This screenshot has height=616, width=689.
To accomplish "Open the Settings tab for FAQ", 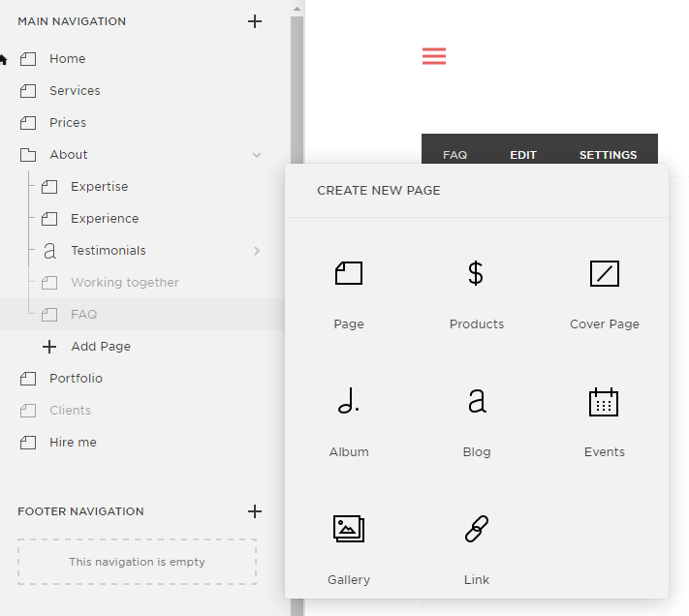I will 608,155.
